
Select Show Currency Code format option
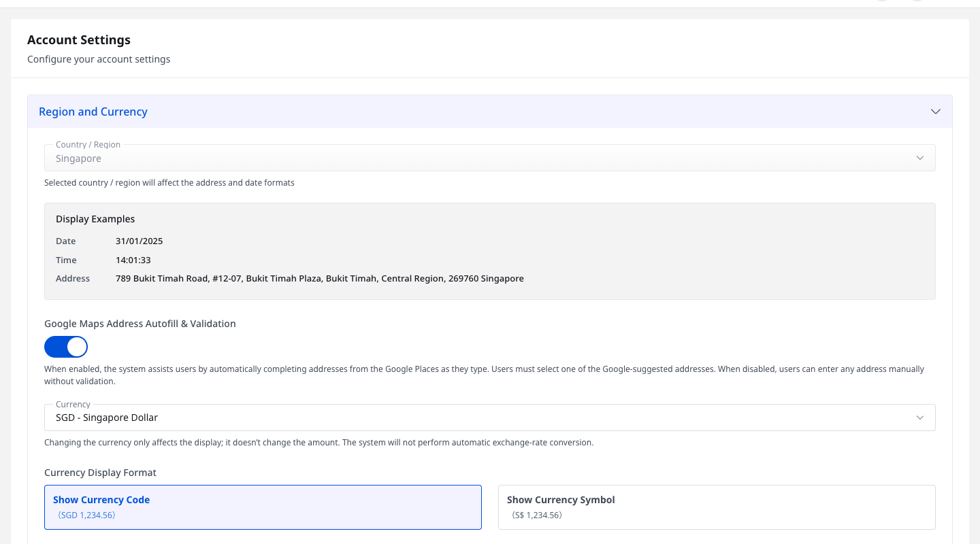(x=263, y=507)
